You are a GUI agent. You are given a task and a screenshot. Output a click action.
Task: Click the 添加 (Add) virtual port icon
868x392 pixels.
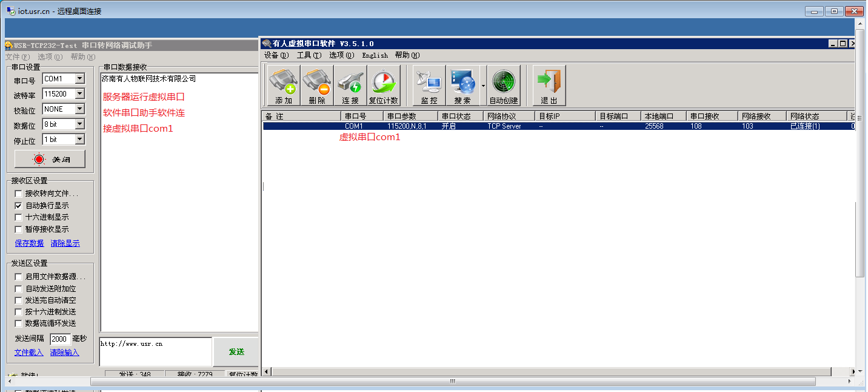tap(283, 86)
